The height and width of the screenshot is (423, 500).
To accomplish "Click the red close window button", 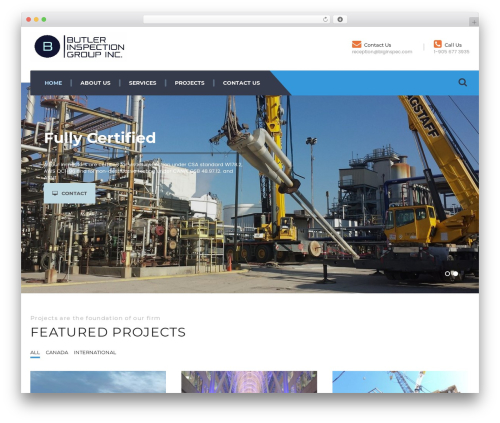I will (29, 20).
